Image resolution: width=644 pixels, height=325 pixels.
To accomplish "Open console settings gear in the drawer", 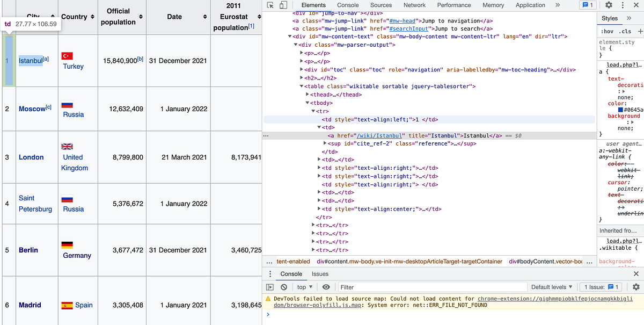I will pyautogui.click(x=635, y=287).
